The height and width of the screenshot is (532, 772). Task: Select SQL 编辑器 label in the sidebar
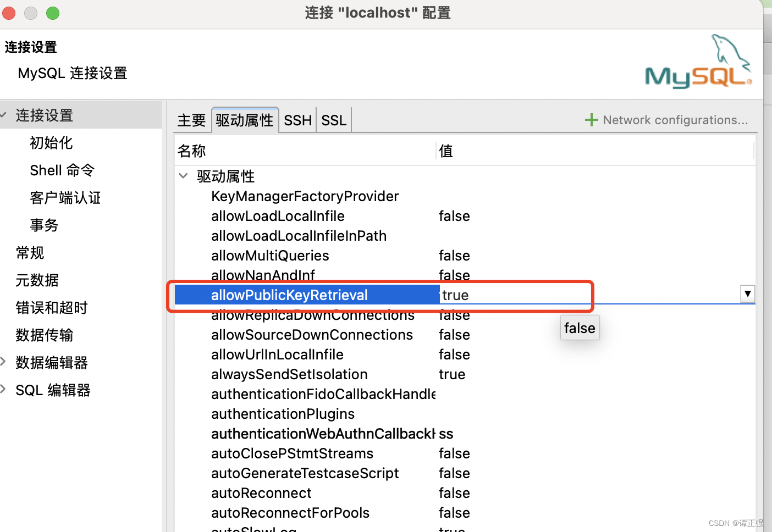pos(53,390)
